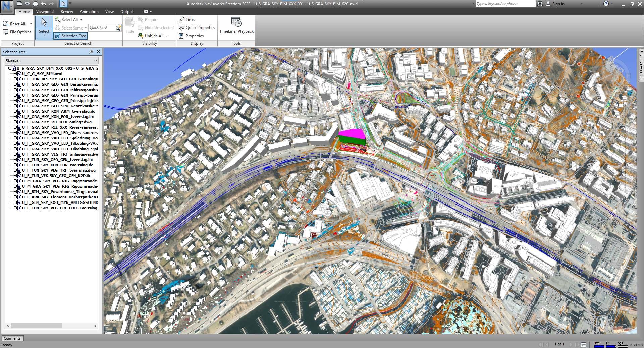
Task: Click the Selection Tree horizontal scrollbar thumb
Action: [36, 326]
